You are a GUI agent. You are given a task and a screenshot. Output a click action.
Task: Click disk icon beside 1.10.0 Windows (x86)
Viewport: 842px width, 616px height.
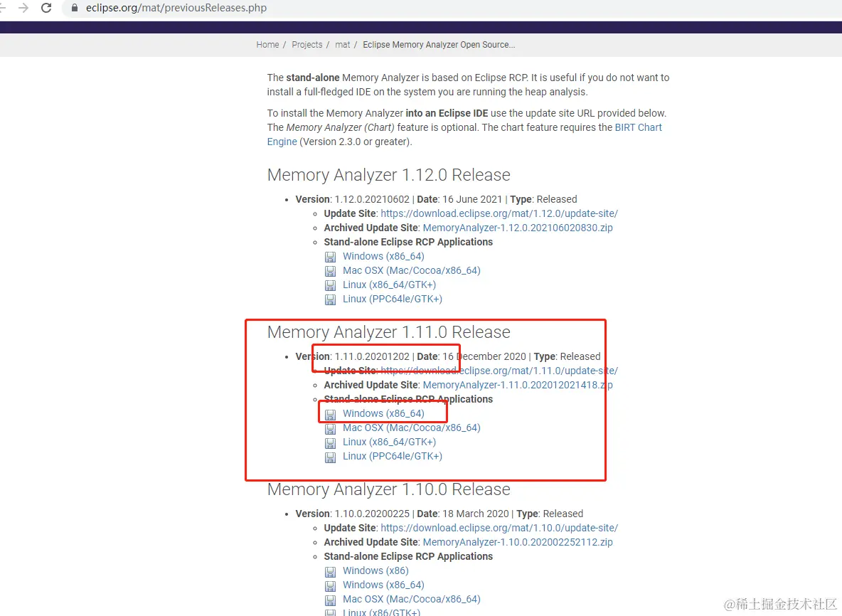[330, 571]
